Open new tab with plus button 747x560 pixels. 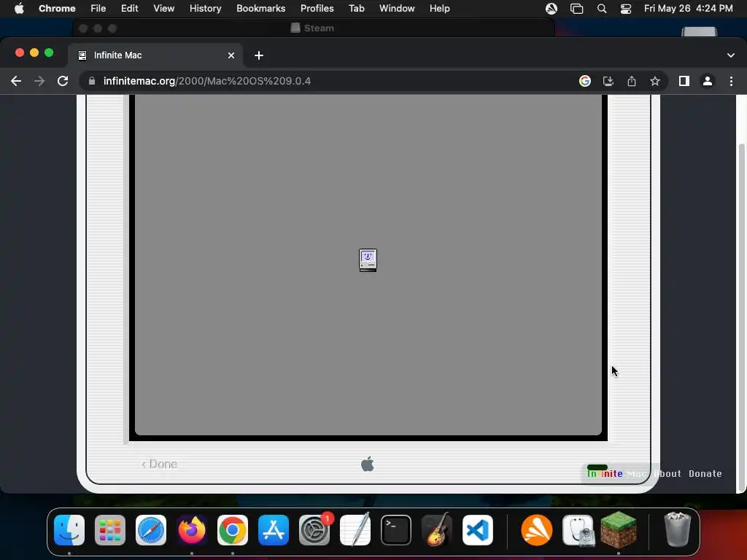259,55
